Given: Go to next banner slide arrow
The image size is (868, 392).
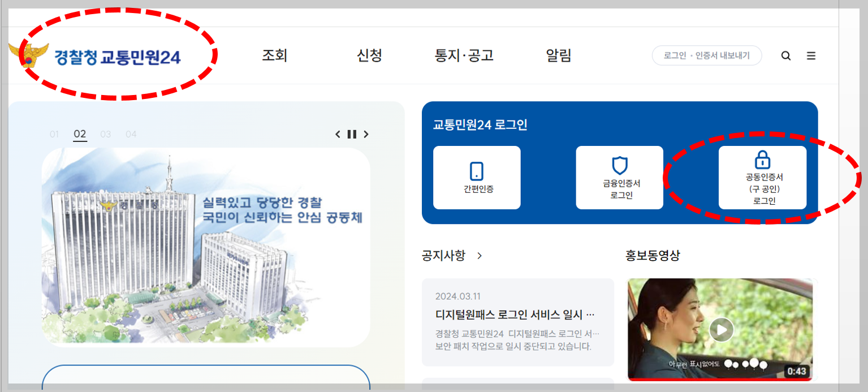Looking at the screenshot, I should (x=366, y=134).
